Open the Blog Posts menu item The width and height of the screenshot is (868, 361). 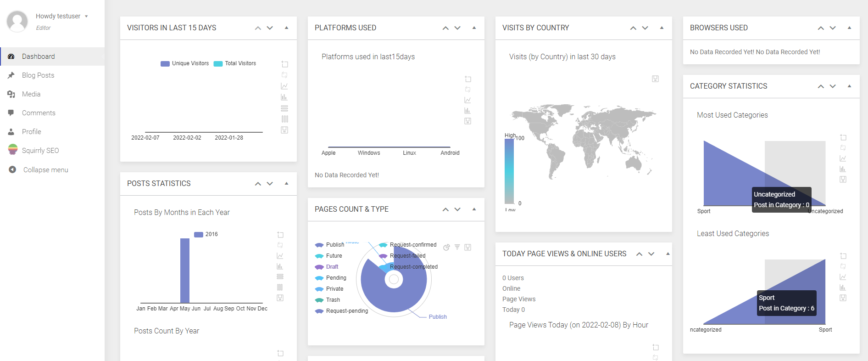[52, 75]
